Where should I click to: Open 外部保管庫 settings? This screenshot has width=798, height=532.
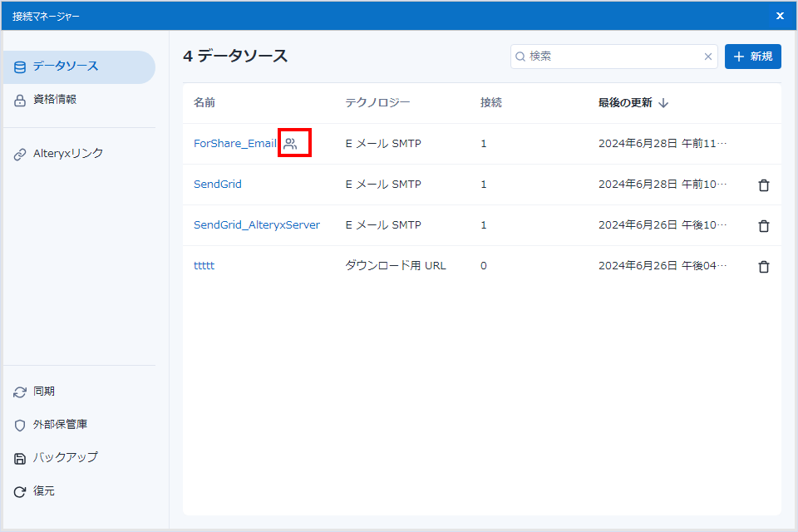60,425
